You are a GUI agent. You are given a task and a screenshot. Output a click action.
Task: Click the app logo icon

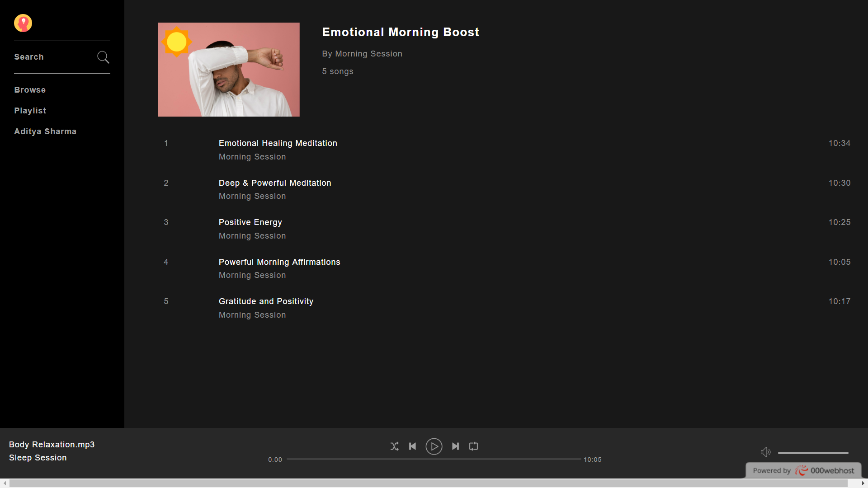pyautogui.click(x=23, y=23)
